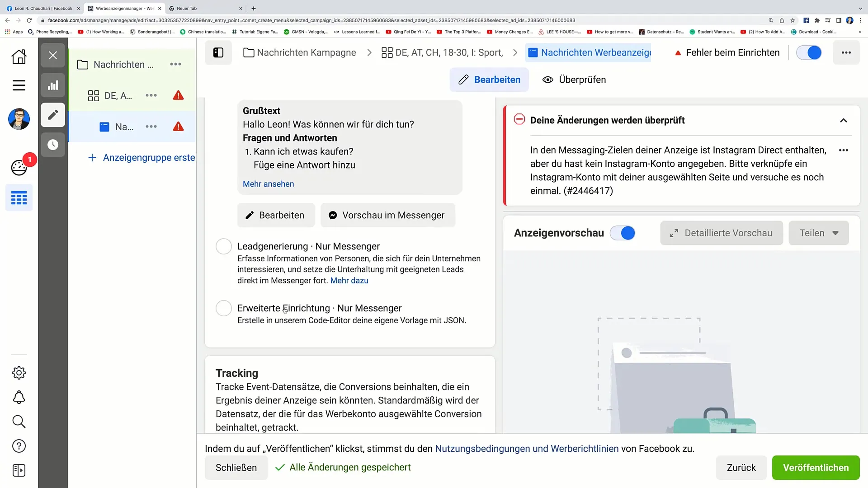Click warning triangle beside DE, A... ad set
Image resolution: width=868 pixels, height=488 pixels.
click(x=179, y=95)
